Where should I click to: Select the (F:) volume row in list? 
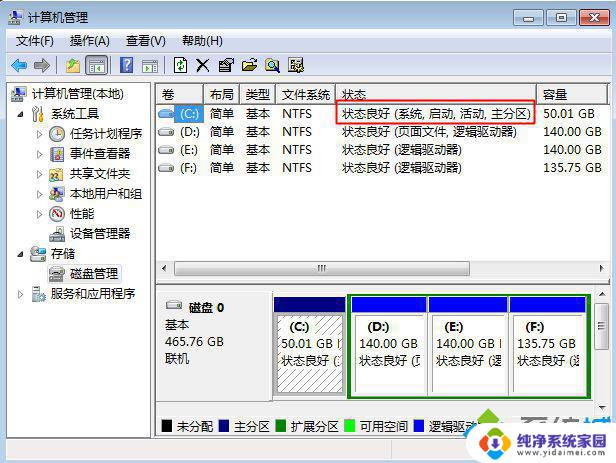[x=381, y=168]
